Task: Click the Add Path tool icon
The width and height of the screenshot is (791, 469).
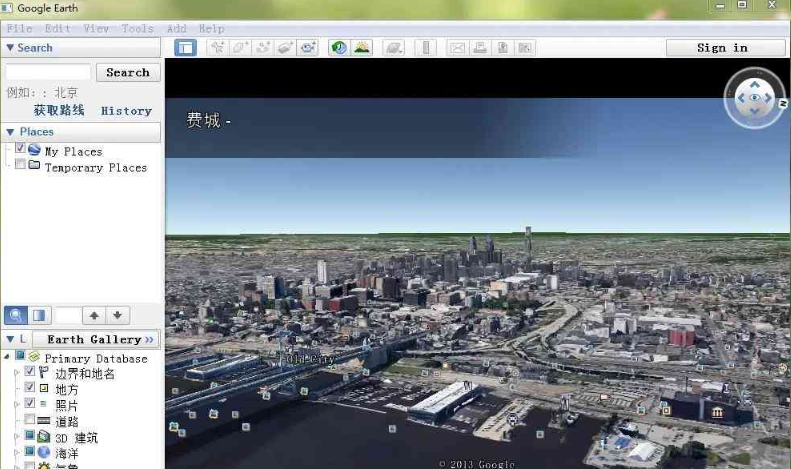Action: 263,47
